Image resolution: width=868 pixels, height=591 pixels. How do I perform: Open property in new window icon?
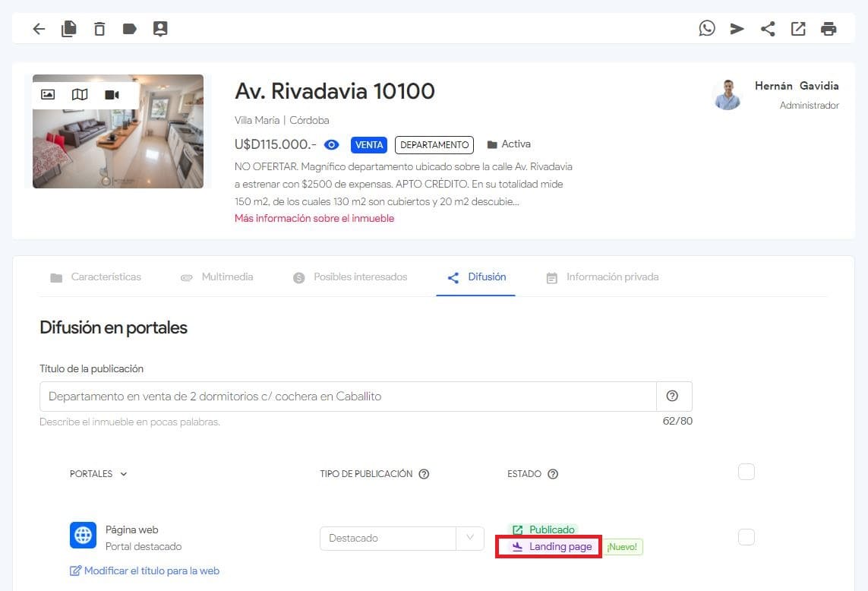[798, 29]
